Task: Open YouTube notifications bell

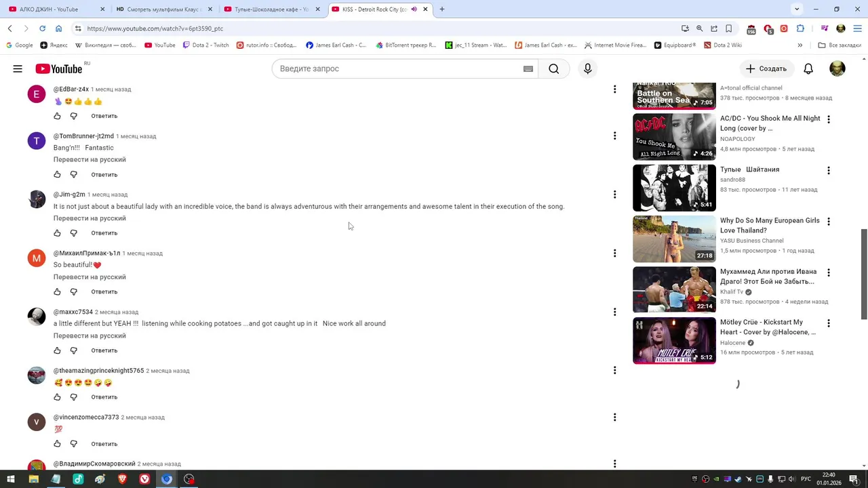Action: point(808,68)
